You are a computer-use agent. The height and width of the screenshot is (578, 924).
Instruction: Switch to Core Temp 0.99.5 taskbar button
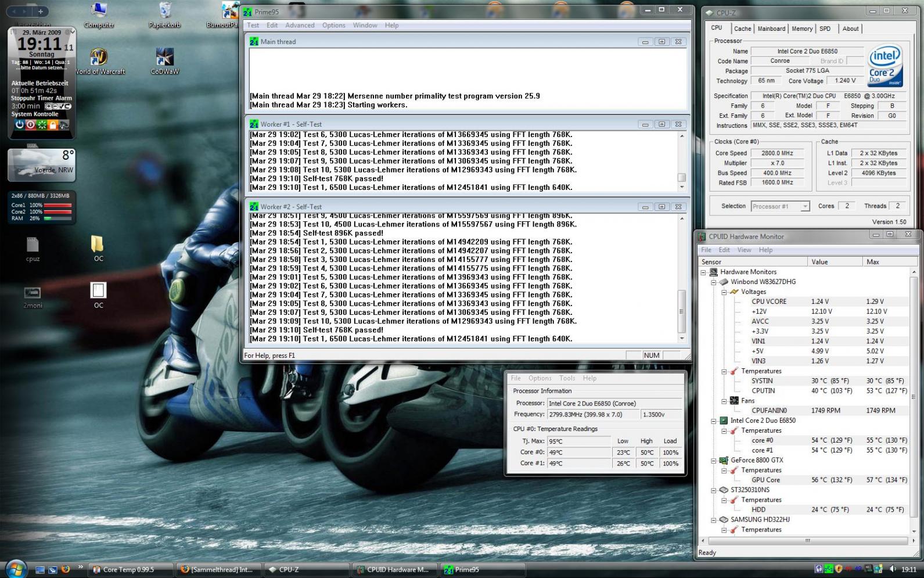[x=130, y=569]
